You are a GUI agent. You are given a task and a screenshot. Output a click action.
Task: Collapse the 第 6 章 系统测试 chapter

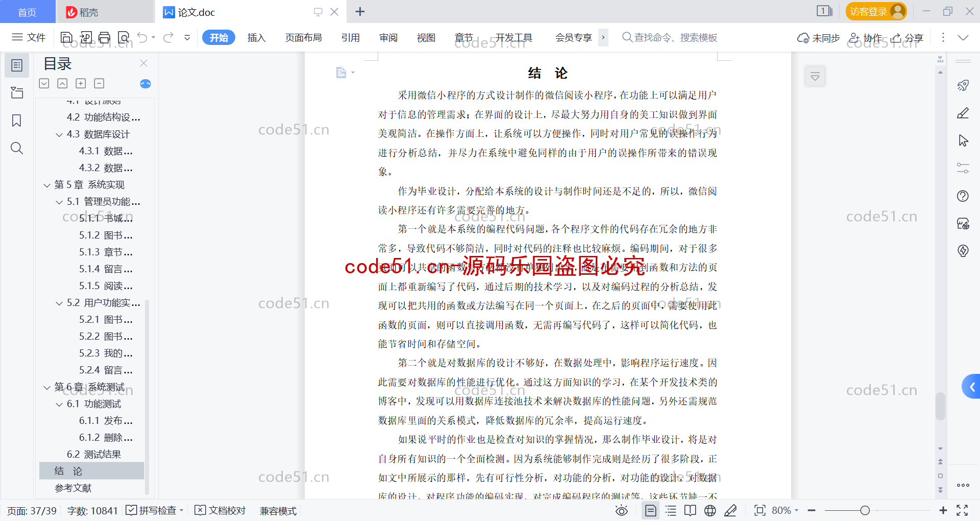coord(47,388)
